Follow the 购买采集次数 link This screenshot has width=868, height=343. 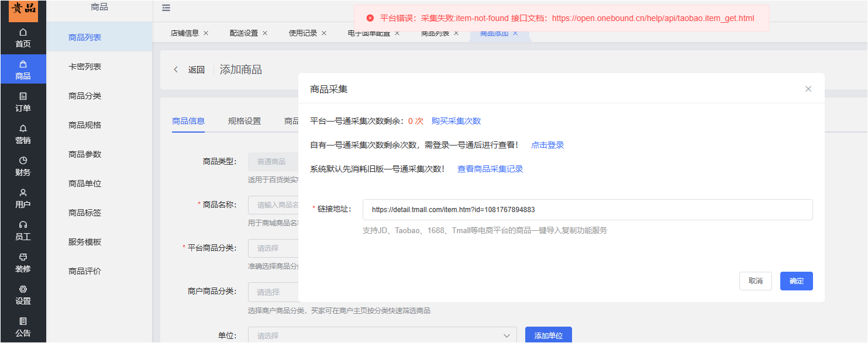click(456, 121)
